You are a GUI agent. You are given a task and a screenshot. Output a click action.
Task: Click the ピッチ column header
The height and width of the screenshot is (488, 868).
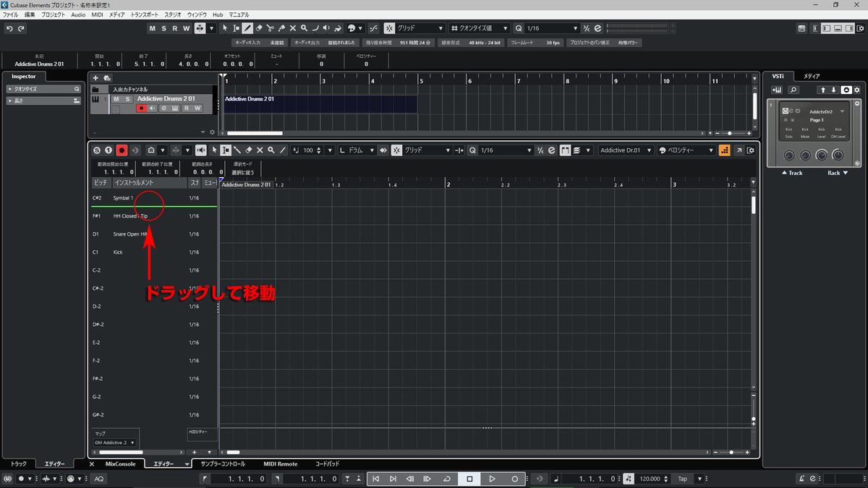[x=101, y=184]
